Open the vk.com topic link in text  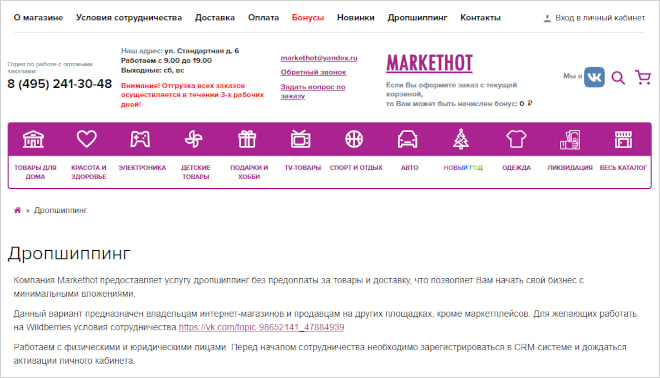pos(261,327)
